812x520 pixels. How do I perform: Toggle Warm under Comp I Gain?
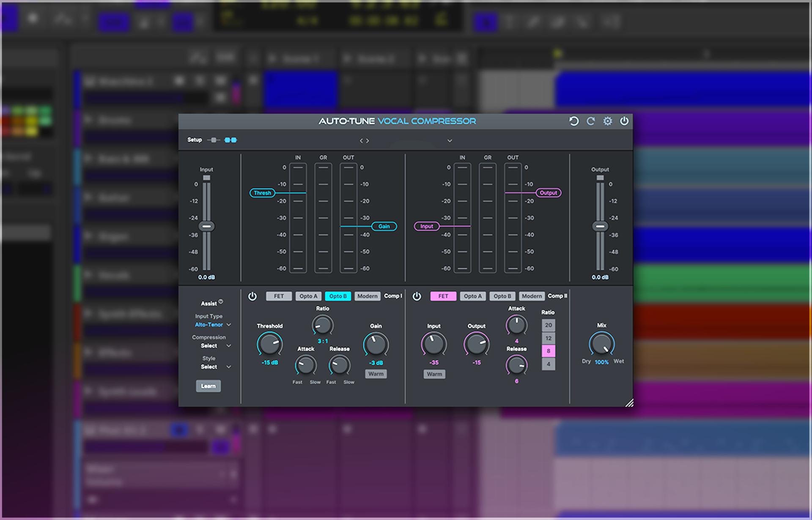pos(376,374)
